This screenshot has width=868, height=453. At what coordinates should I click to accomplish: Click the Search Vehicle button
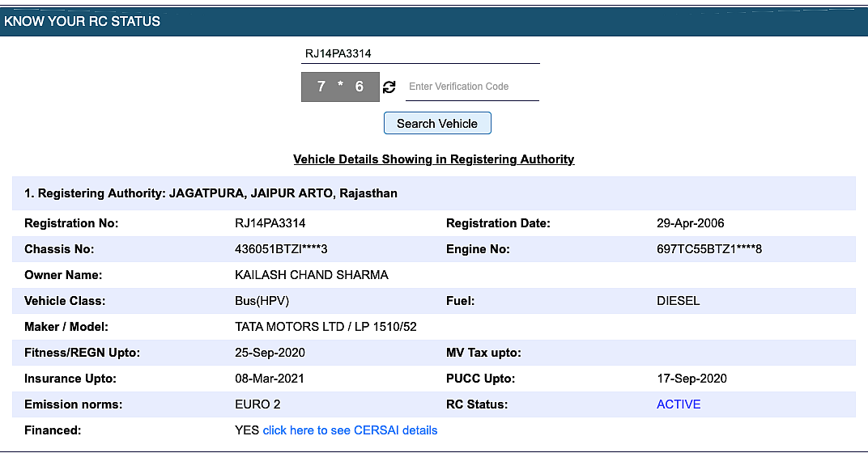(437, 123)
